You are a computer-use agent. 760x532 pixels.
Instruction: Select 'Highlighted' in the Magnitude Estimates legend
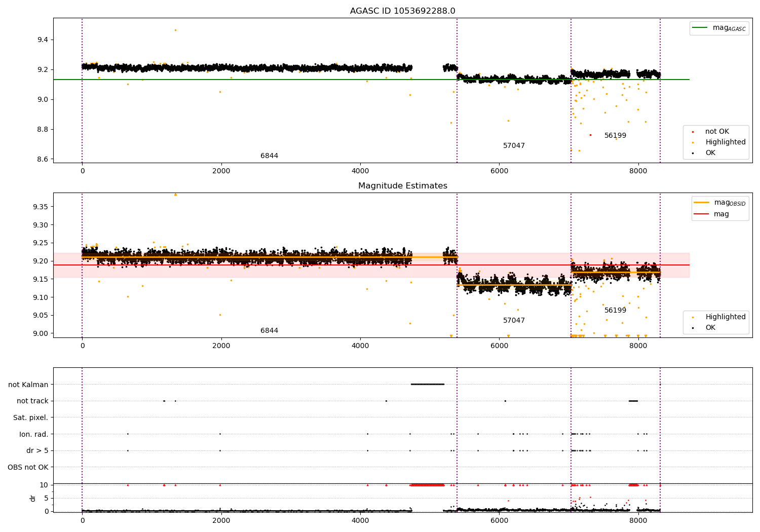[x=726, y=317]
